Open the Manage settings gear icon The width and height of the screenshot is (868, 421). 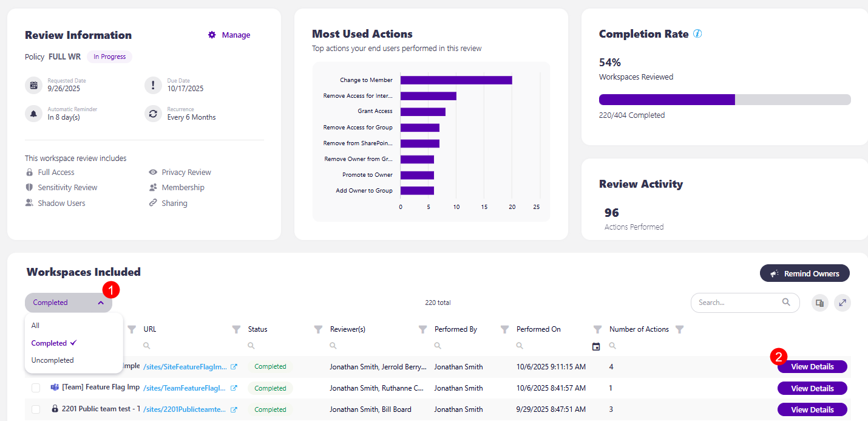(211, 35)
